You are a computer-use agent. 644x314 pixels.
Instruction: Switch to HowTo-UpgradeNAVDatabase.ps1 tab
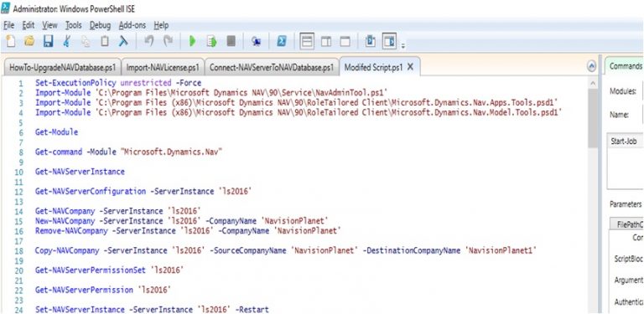click(62, 67)
